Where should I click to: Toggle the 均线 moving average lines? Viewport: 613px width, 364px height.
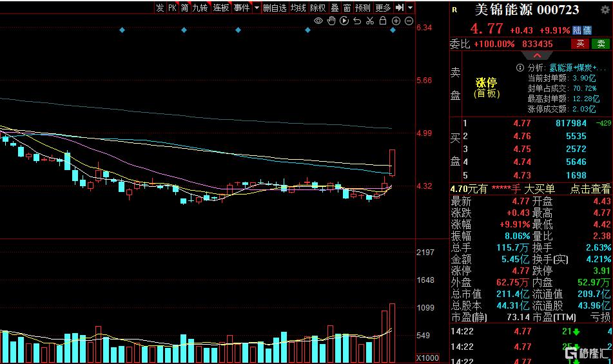point(298,8)
